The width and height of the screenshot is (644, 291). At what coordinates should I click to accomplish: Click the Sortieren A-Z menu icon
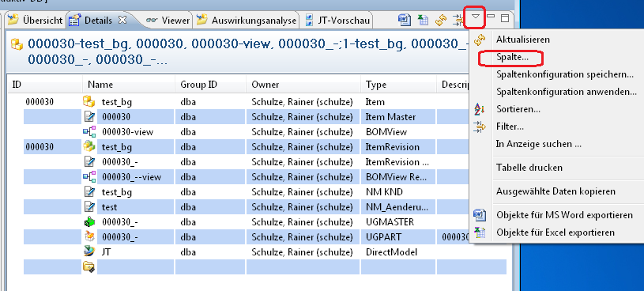click(480, 109)
